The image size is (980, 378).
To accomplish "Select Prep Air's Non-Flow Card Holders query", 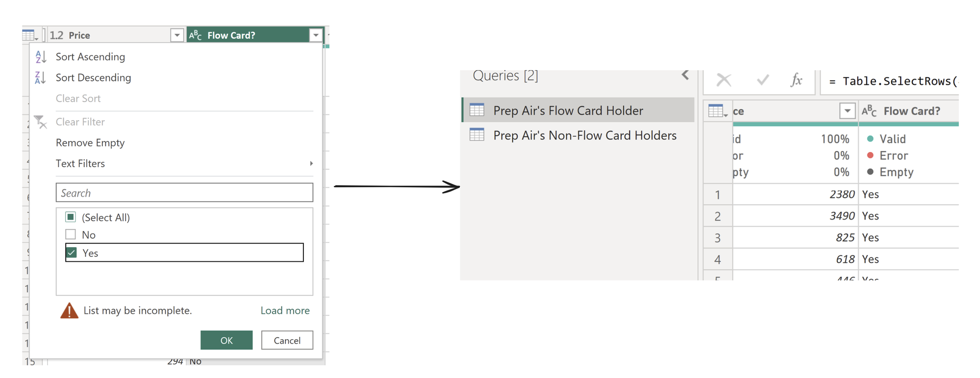I will 585,135.
